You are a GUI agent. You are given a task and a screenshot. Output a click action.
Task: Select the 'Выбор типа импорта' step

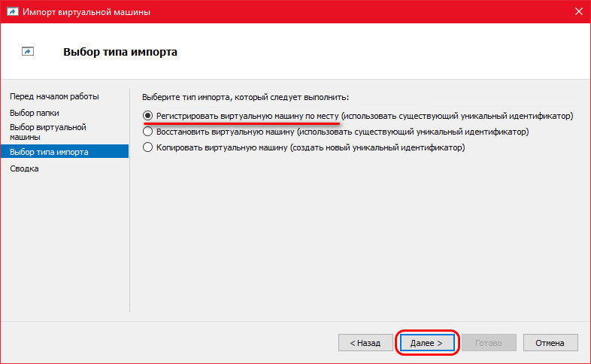pos(65,151)
